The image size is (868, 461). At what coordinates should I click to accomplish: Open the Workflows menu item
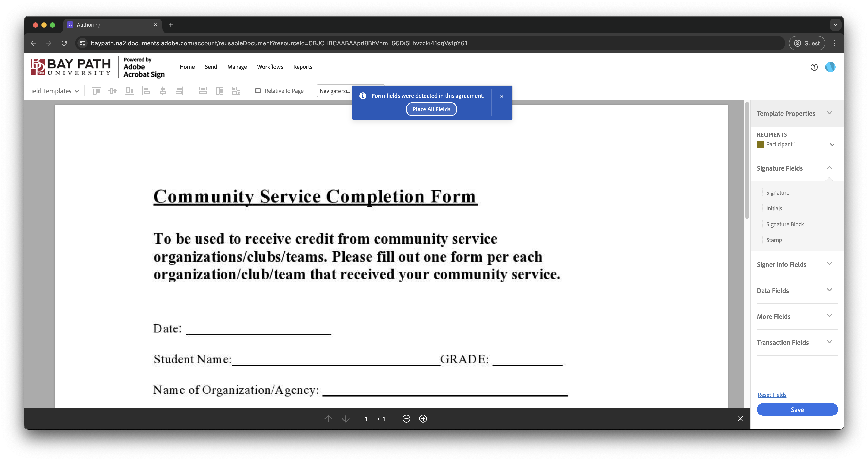[x=270, y=67]
